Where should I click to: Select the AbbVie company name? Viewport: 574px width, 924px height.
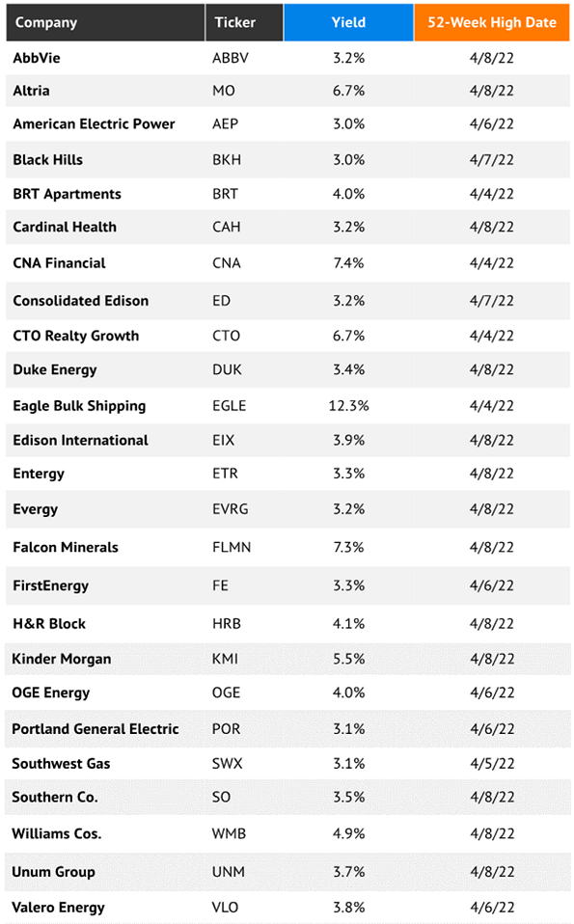(37, 58)
